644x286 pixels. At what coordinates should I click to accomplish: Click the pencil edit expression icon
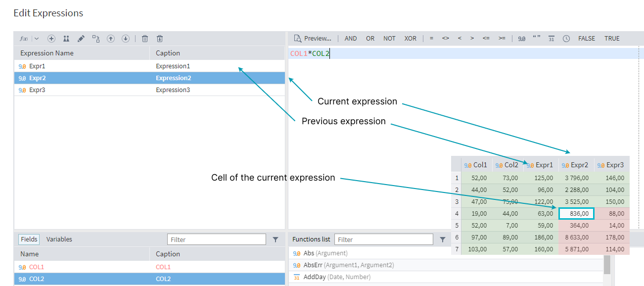point(81,39)
